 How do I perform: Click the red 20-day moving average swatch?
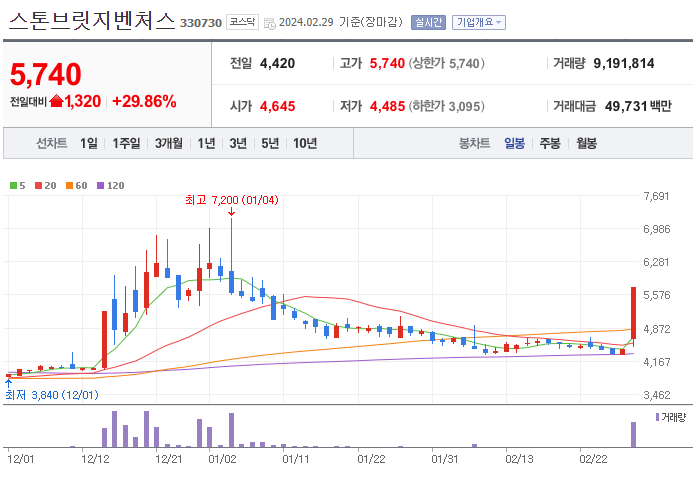pos(38,186)
